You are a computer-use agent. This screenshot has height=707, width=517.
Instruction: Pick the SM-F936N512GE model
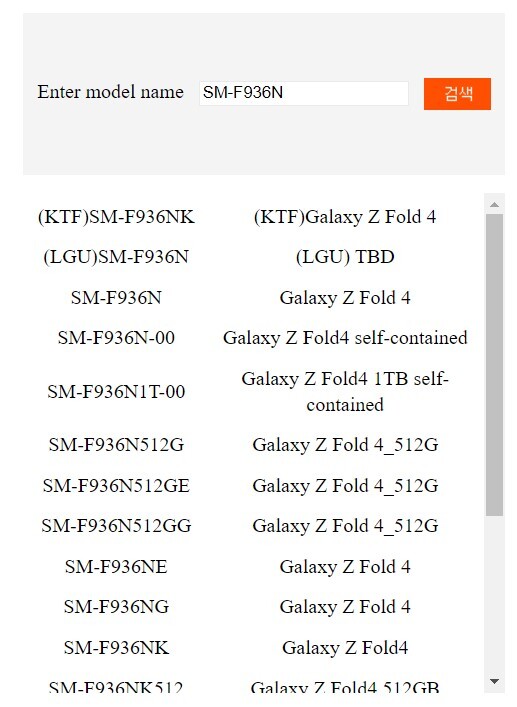click(116, 486)
